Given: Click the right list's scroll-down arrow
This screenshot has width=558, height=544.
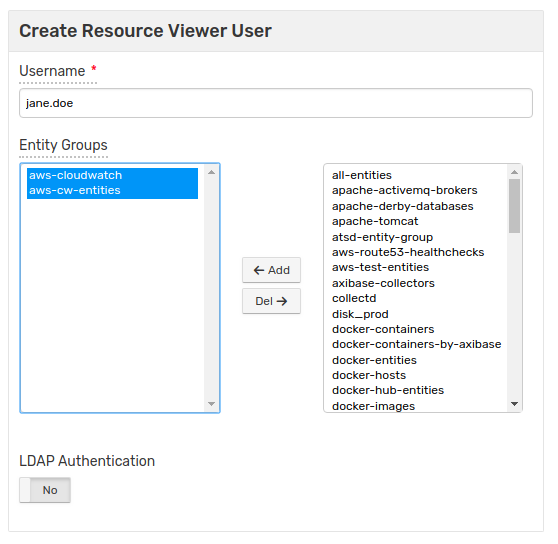Looking at the screenshot, I should click(514, 404).
